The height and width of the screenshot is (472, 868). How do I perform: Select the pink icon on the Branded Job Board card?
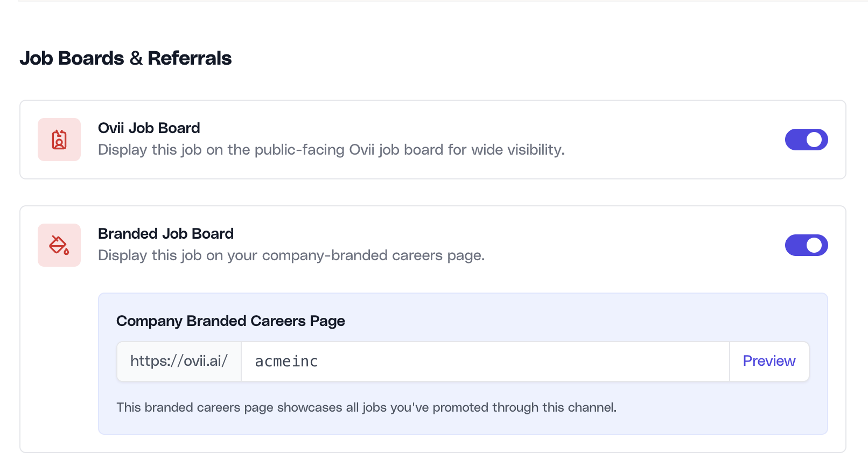pyautogui.click(x=59, y=245)
